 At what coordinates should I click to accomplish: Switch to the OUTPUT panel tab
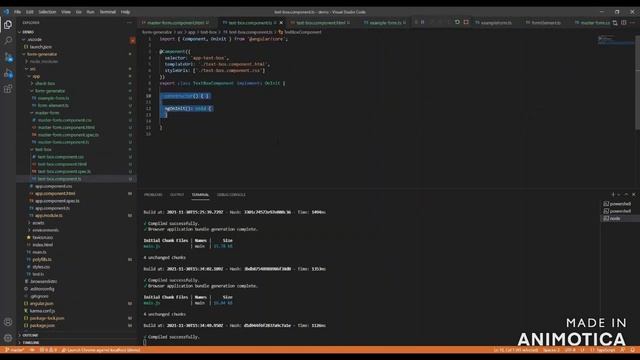[177, 195]
